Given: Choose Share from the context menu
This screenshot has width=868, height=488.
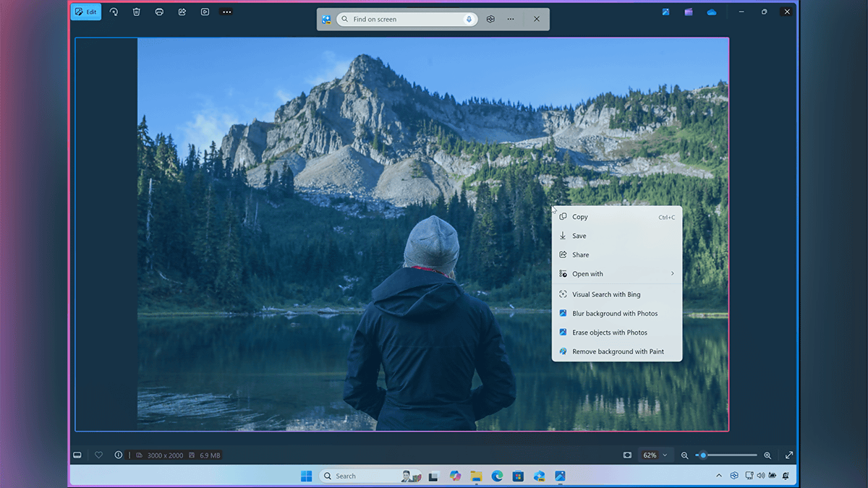Looking at the screenshot, I should pos(617,254).
